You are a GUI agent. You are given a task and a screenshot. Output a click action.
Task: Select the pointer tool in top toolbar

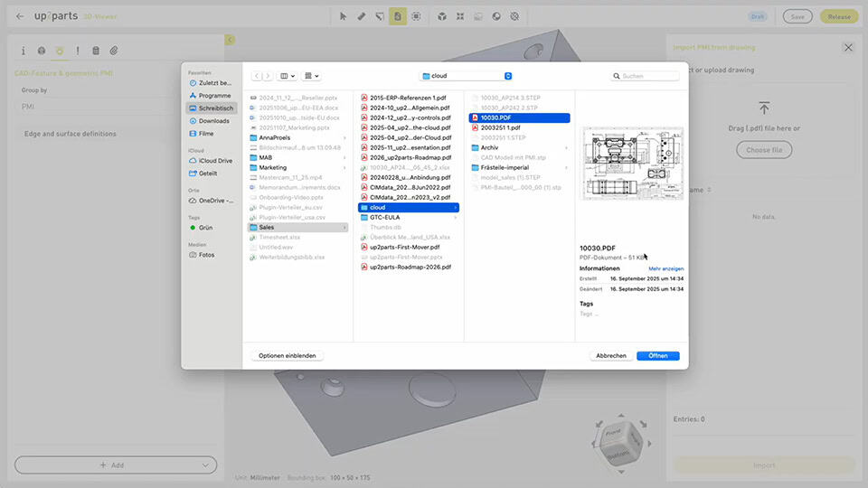[x=344, y=16]
